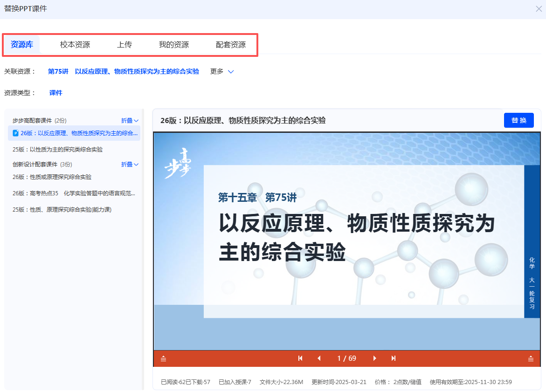546x392 pixels.
Task: Select the 课件 resource type
Action: click(55, 93)
